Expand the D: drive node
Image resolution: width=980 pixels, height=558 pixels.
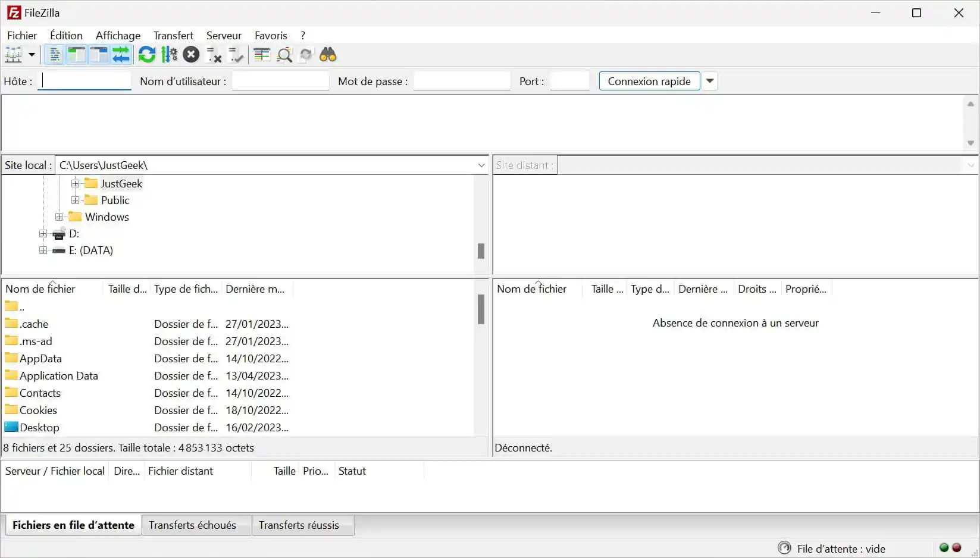coord(43,234)
